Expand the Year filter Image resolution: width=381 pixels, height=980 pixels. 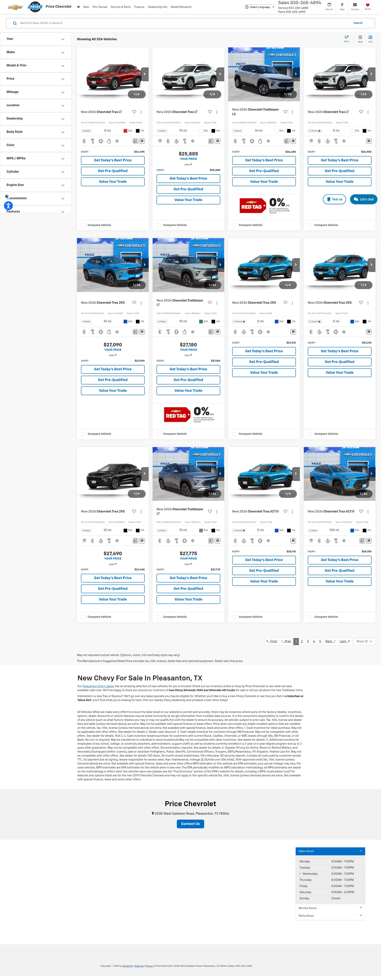pos(35,39)
